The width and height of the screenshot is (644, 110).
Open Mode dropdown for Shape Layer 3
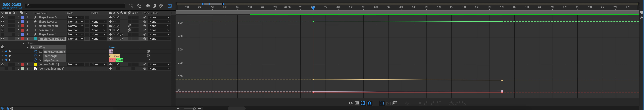(x=76, y=17)
